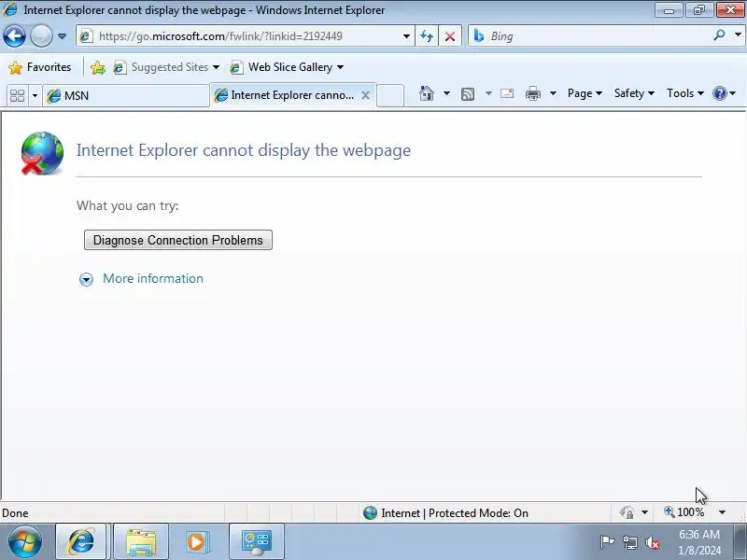
Task: Open the Page menu
Action: click(585, 93)
